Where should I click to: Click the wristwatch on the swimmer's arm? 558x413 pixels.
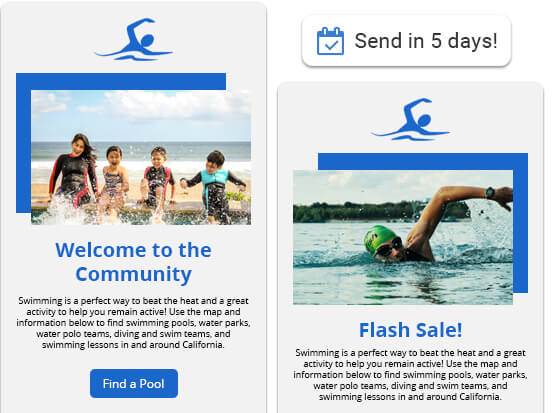490,193
